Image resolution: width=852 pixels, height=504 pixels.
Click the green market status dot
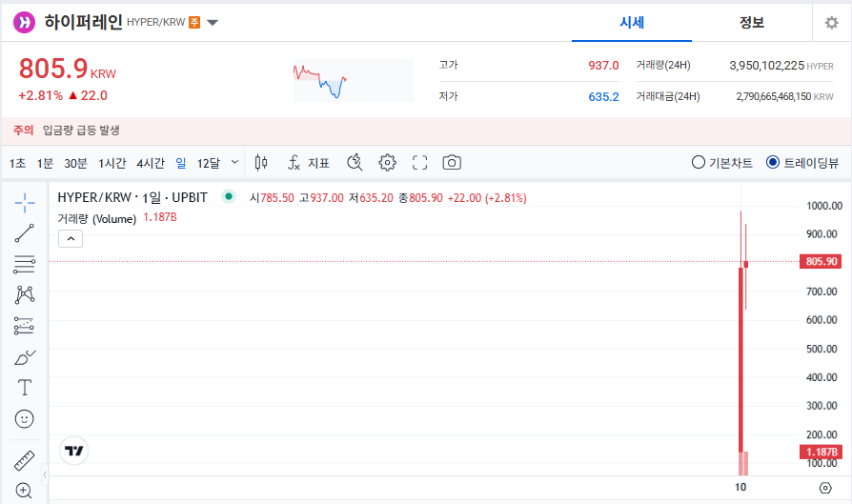(229, 196)
